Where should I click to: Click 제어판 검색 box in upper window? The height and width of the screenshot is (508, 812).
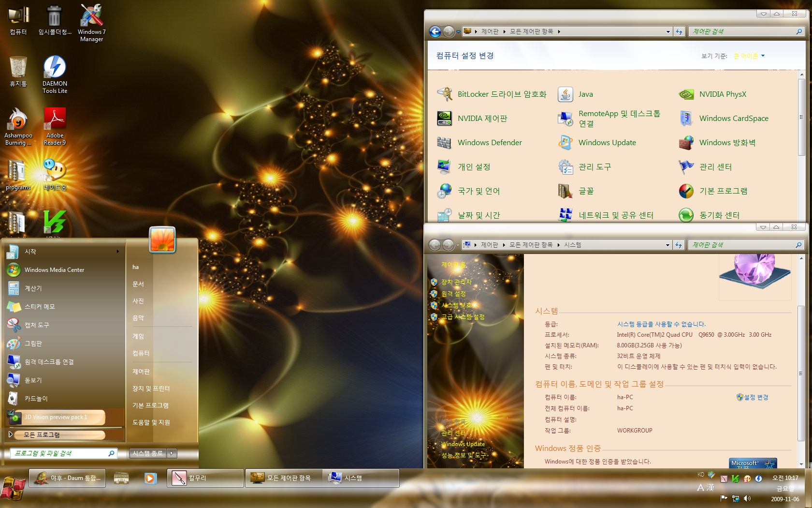pos(747,31)
